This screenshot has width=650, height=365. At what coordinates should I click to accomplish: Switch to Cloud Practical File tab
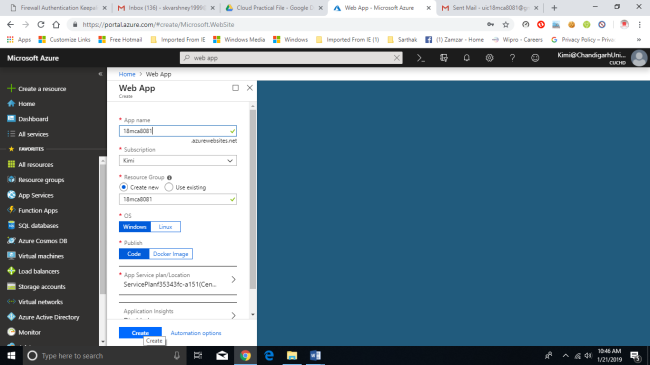(274, 8)
